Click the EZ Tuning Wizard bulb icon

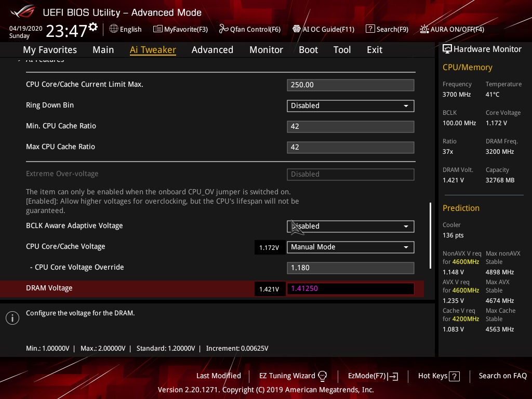[322, 376]
